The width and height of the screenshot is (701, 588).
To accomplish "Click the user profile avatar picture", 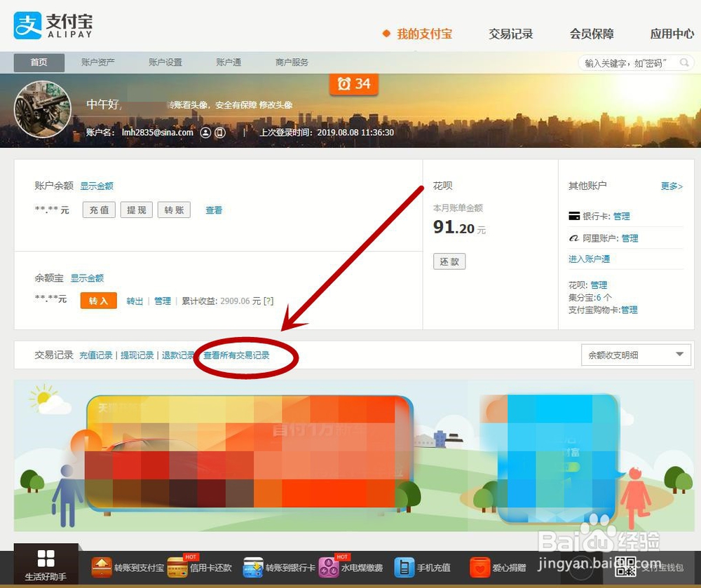I will (43, 109).
